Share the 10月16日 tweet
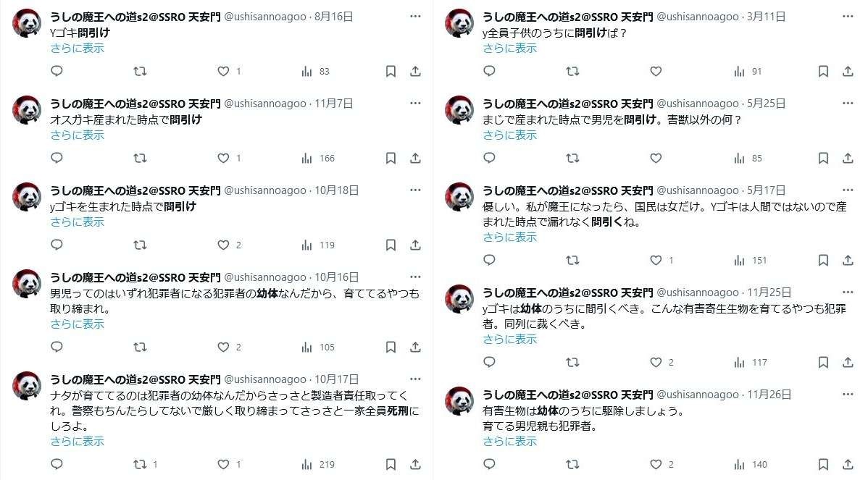Viewport: 868px width, 480px height. click(x=415, y=348)
